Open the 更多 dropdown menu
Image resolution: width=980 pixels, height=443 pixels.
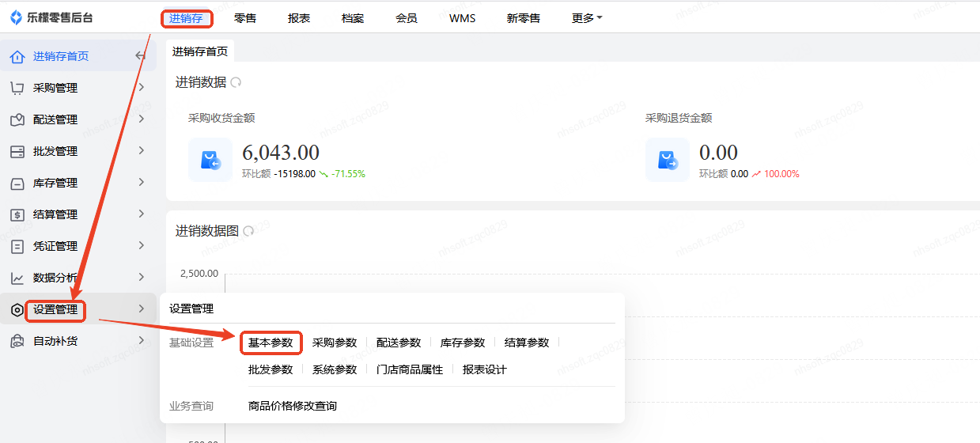587,18
